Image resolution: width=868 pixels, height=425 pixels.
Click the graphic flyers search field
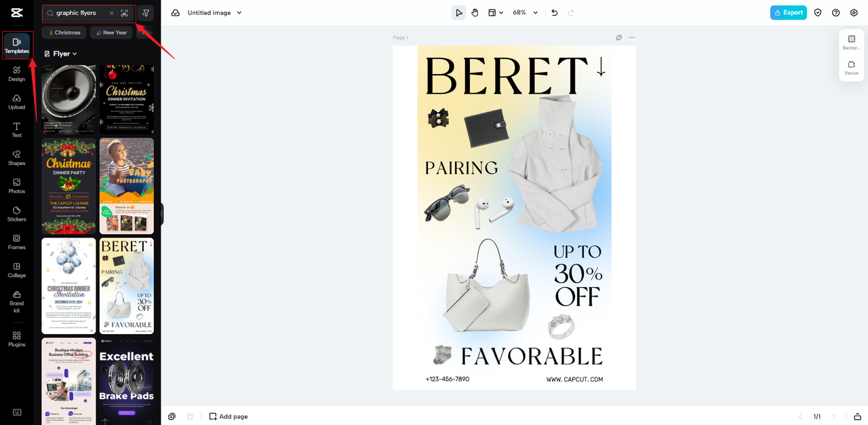tap(89, 13)
